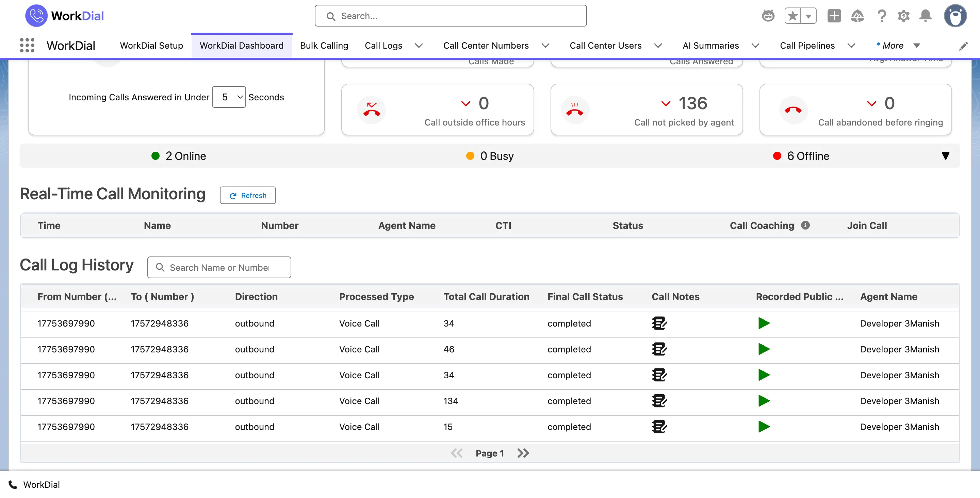The width and height of the screenshot is (980, 498).
Task: Refresh Real-Time Call Monitoring
Action: pos(248,195)
